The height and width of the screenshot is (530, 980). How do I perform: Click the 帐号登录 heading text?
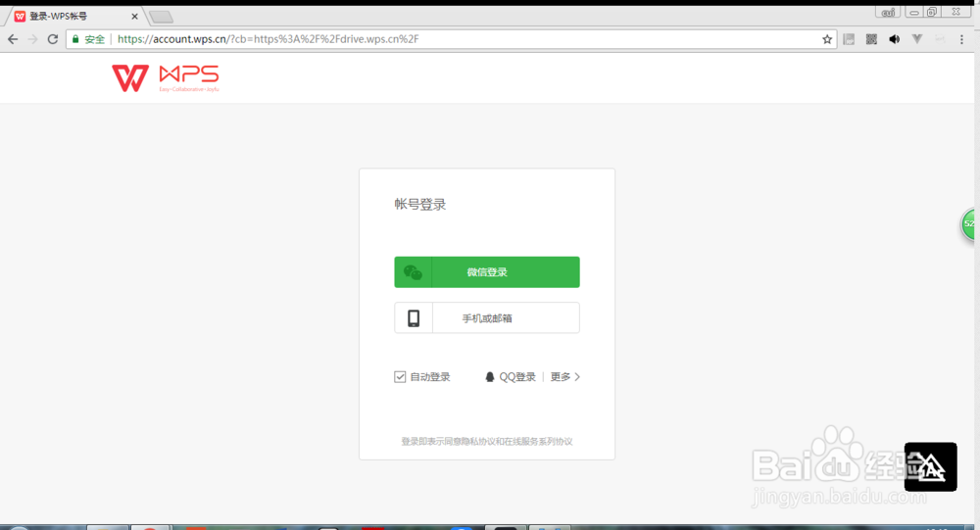pos(420,205)
